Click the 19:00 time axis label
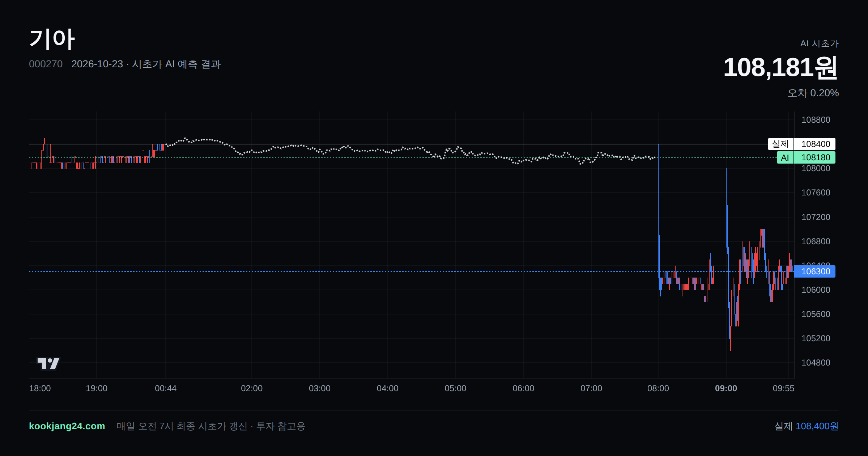Viewport: 868px width, 456px height. tap(97, 388)
